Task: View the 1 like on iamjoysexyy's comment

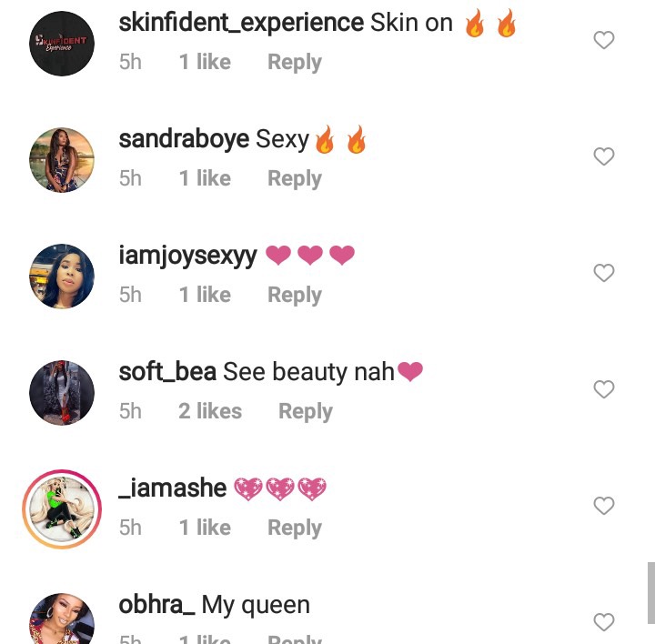Action: click(205, 295)
